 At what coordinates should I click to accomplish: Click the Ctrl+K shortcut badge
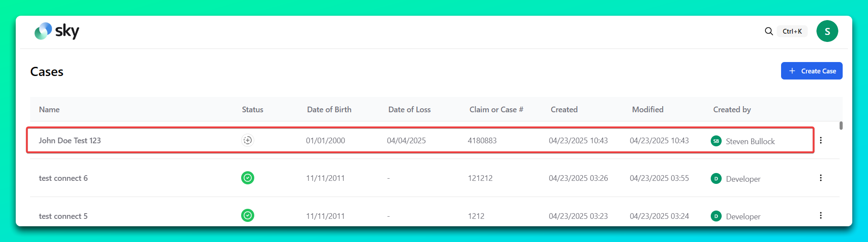tap(792, 31)
